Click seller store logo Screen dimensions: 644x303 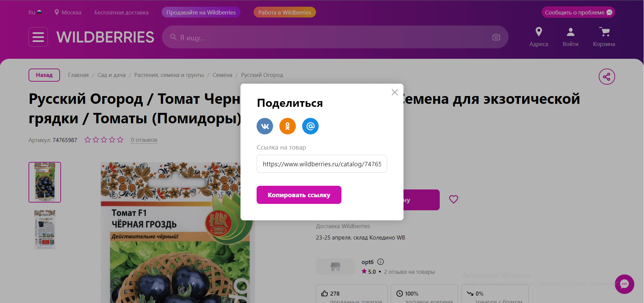click(335, 267)
